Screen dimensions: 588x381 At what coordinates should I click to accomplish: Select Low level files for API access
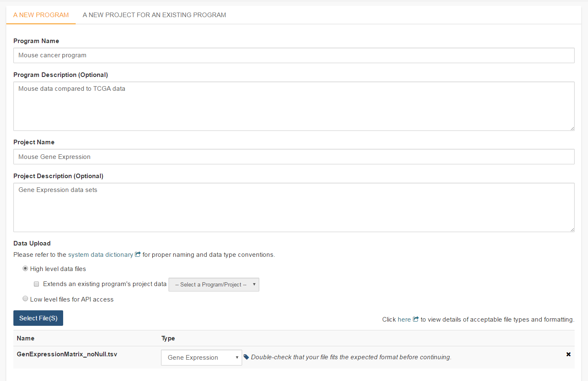pos(25,299)
